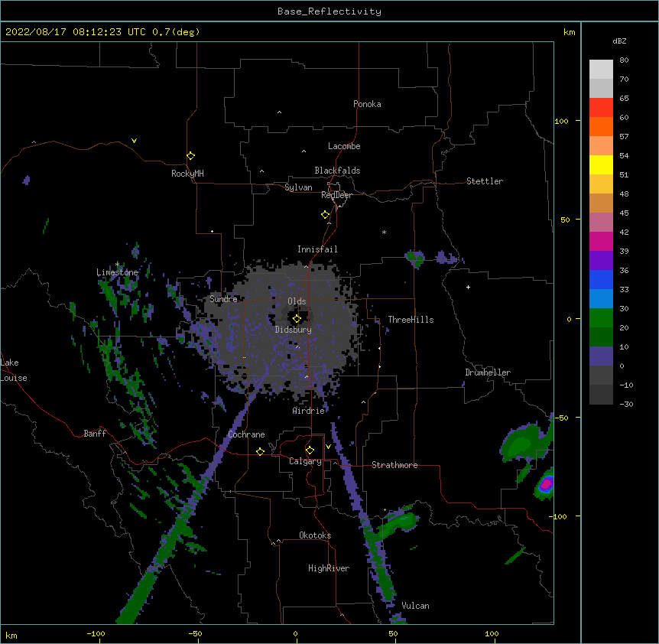
Task: Click the dBZ legend heading
Action: pyautogui.click(x=619, y=41)
